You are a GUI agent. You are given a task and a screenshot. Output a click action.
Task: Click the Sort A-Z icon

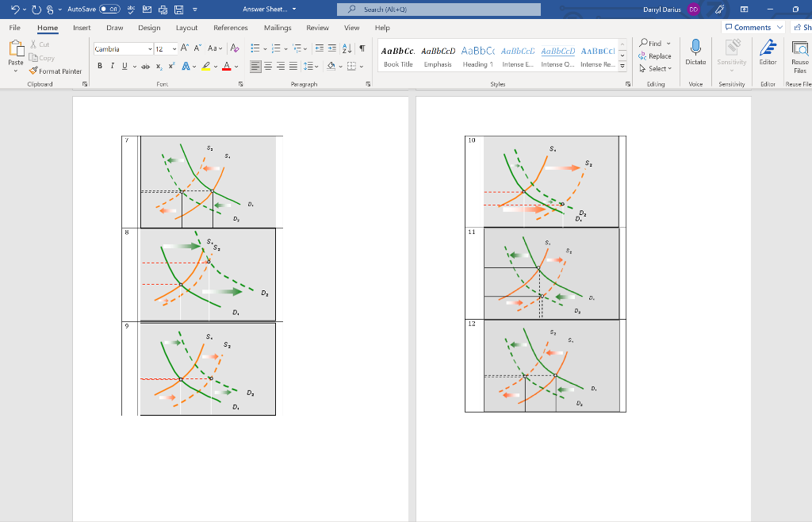click(x=347, y=48)
